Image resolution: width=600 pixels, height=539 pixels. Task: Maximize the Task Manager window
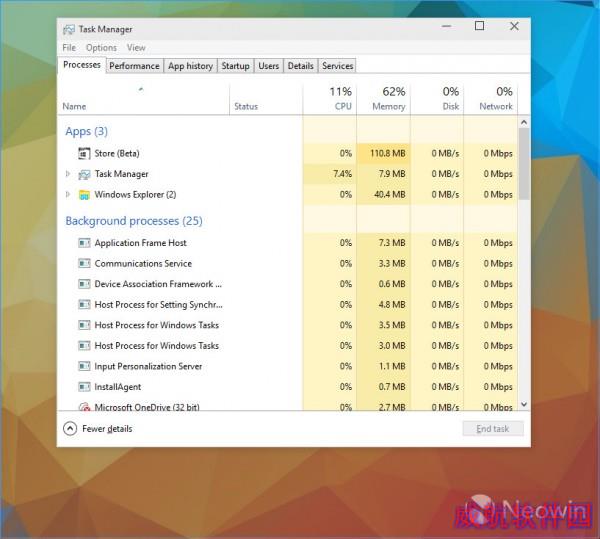pos(479,26)
